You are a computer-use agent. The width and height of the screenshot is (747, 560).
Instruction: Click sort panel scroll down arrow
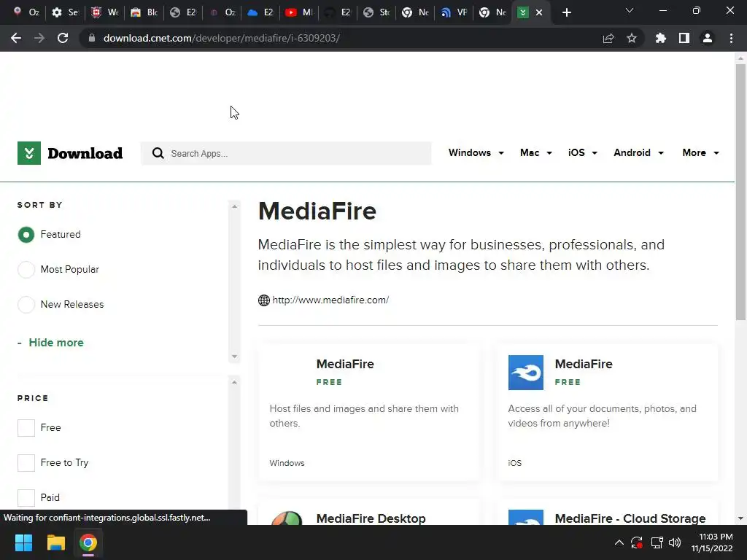point(234,357)
